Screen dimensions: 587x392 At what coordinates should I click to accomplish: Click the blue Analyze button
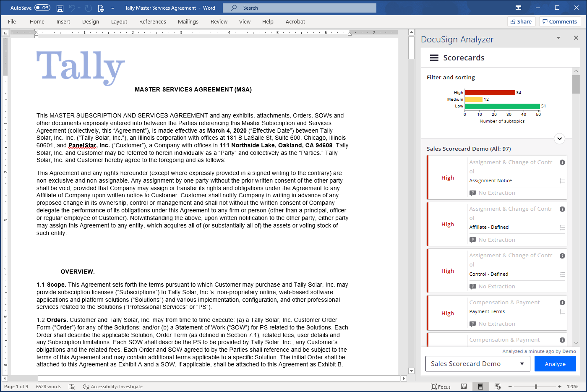pos(555,364)
